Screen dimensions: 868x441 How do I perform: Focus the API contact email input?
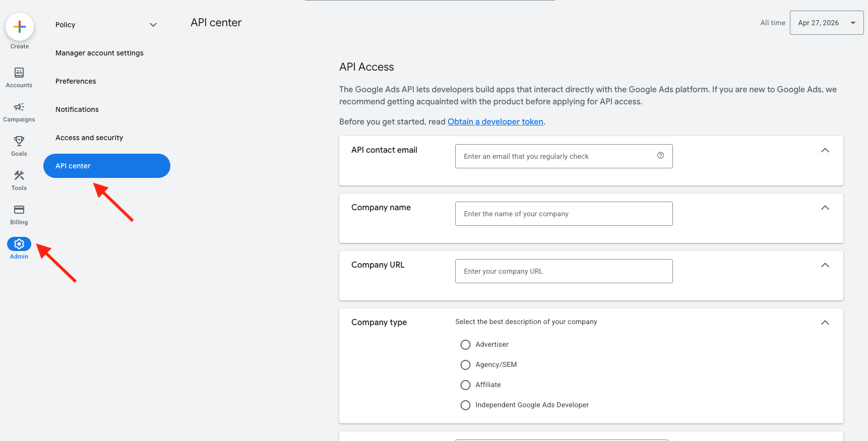[564, 156]
